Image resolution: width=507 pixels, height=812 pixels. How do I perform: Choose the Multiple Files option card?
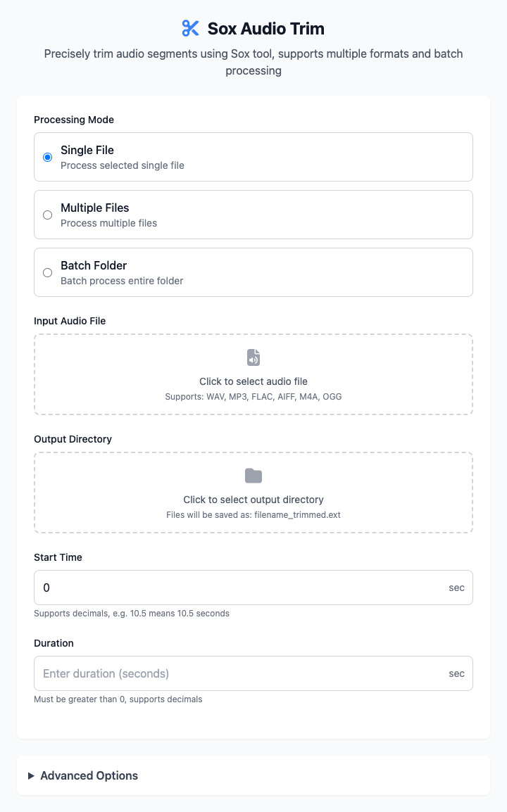click(x=254, y=215)
